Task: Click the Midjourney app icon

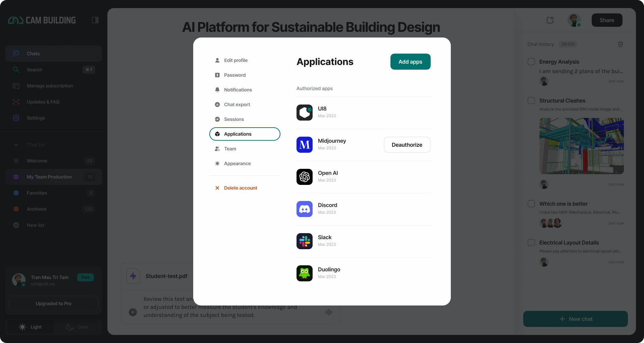Action: pos(305,145)
